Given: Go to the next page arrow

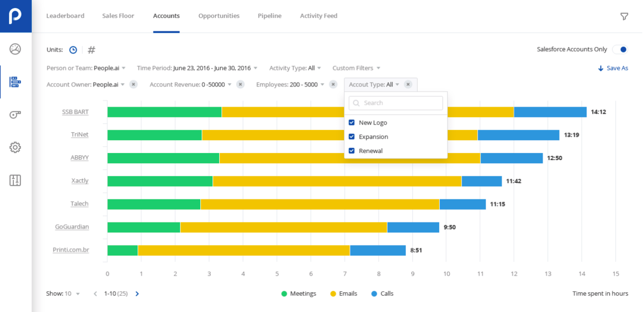Looking at the screenshot, I should pos(137,294).
